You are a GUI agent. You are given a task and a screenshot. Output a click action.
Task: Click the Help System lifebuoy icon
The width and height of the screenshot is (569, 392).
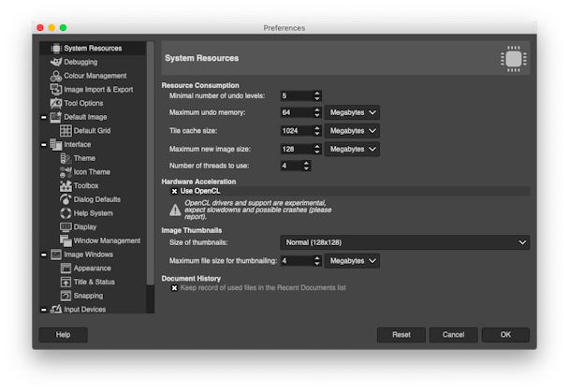(66, 213)
